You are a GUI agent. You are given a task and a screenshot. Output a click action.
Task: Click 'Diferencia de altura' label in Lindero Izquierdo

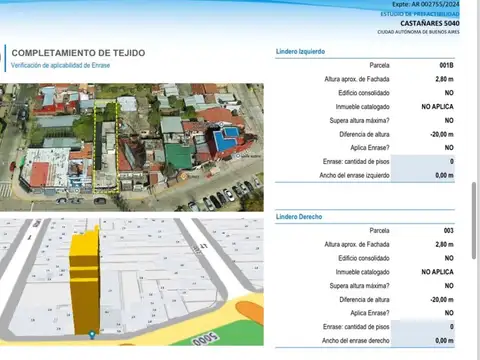364,134
